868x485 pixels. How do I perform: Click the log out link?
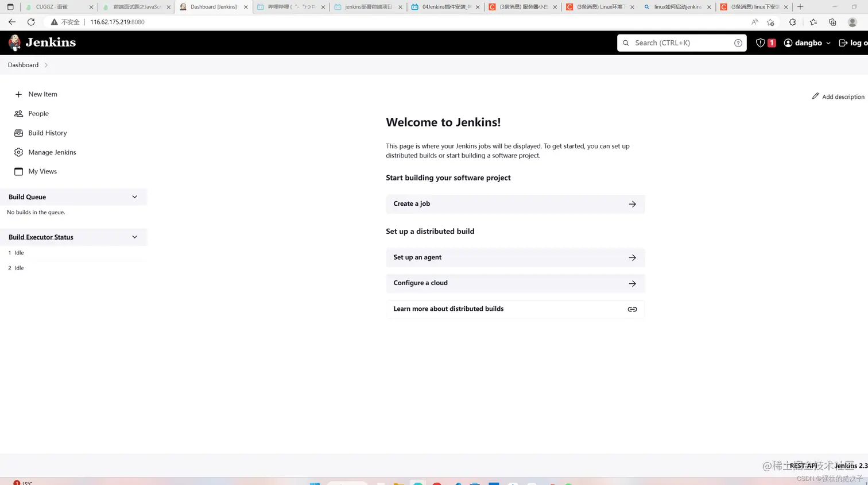pos(853,43)
